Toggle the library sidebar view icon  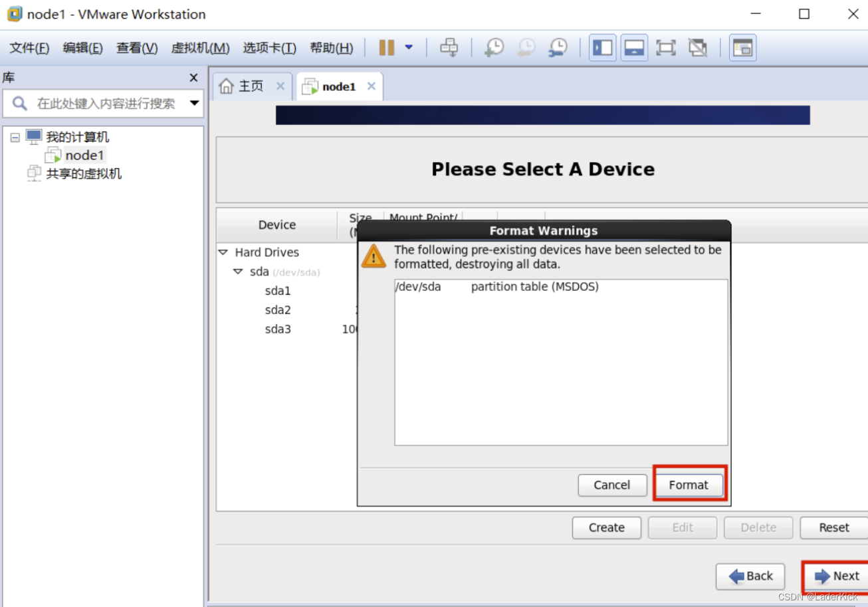tap(603, 48)
